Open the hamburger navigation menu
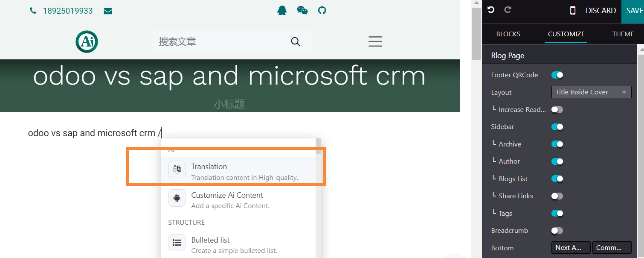 375,41
